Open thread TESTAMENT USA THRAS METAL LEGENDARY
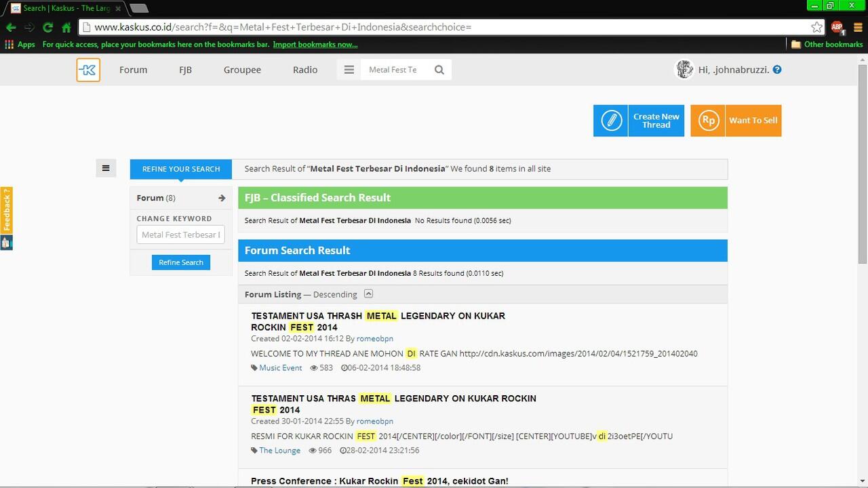Screen dimensions: 868x488 tap(393, 404)
